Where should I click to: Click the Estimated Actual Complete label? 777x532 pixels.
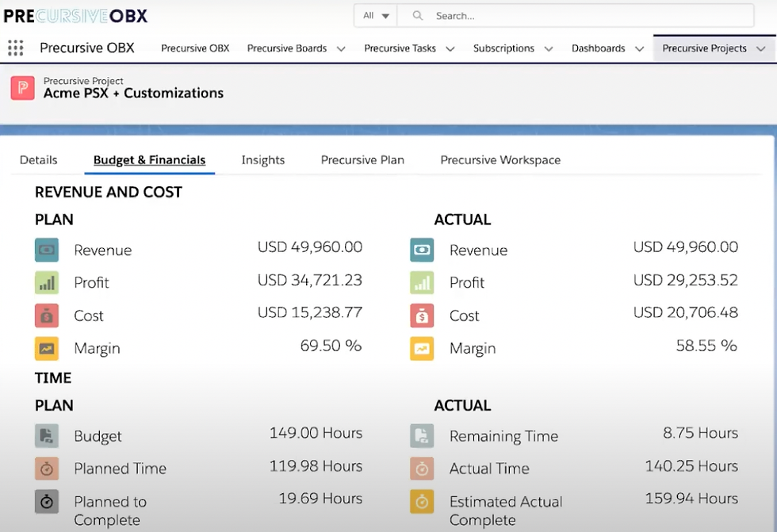(x=506, y=511)
